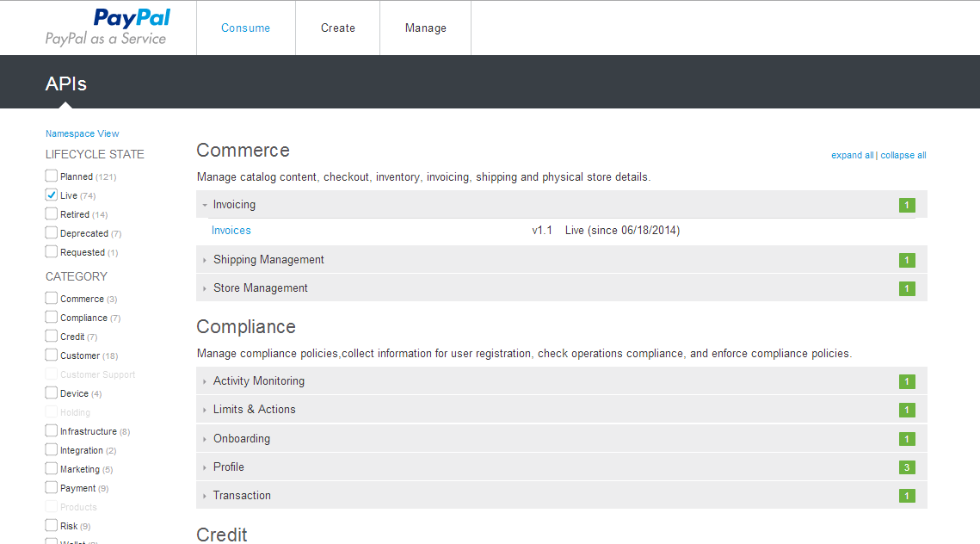This screenshot has width=980, height=544.
Task: Click the Compliance section heading
Action: 245,326
